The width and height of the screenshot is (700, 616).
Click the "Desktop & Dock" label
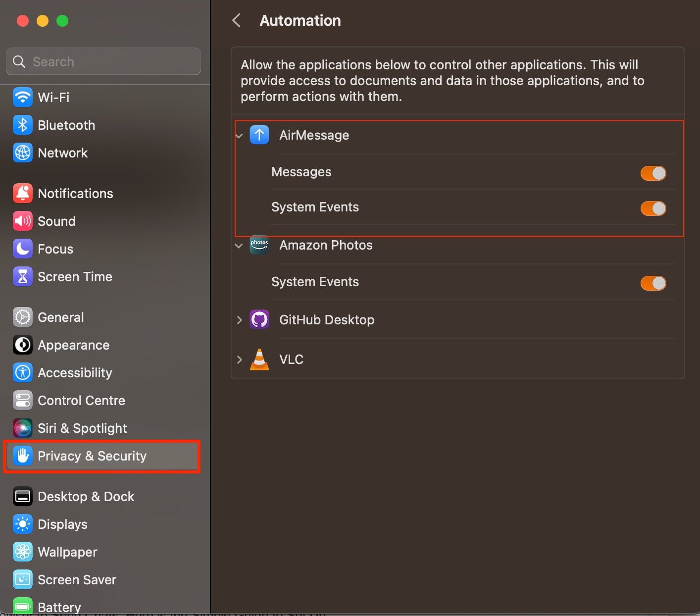(x=86, y=496)
